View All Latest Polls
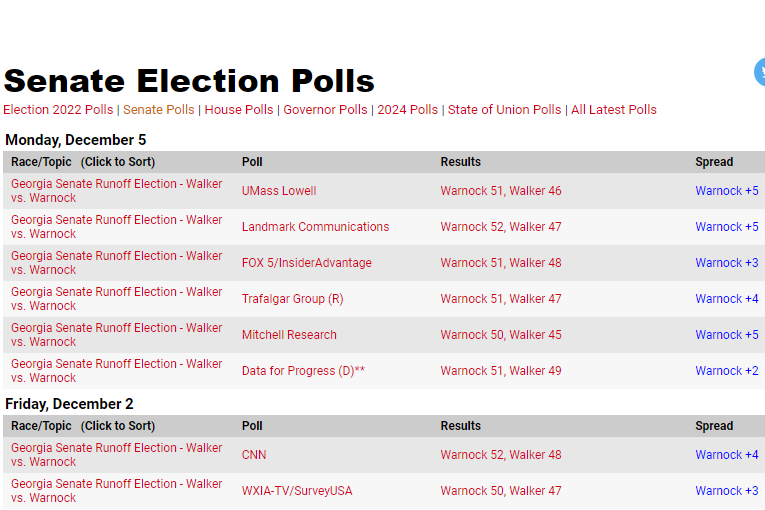The height and width of the screenshot is (510, 765). pos(613,110)
